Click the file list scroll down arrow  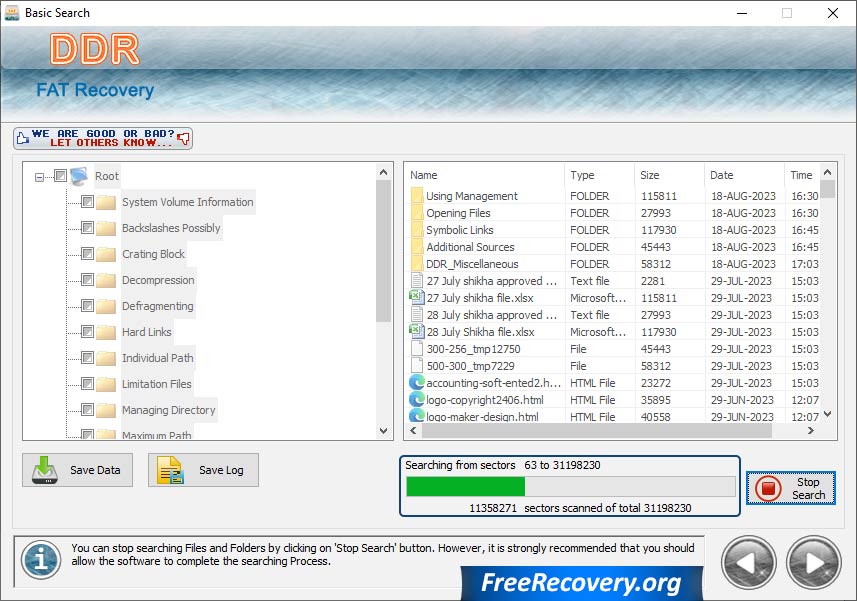(x=827, y=414)
